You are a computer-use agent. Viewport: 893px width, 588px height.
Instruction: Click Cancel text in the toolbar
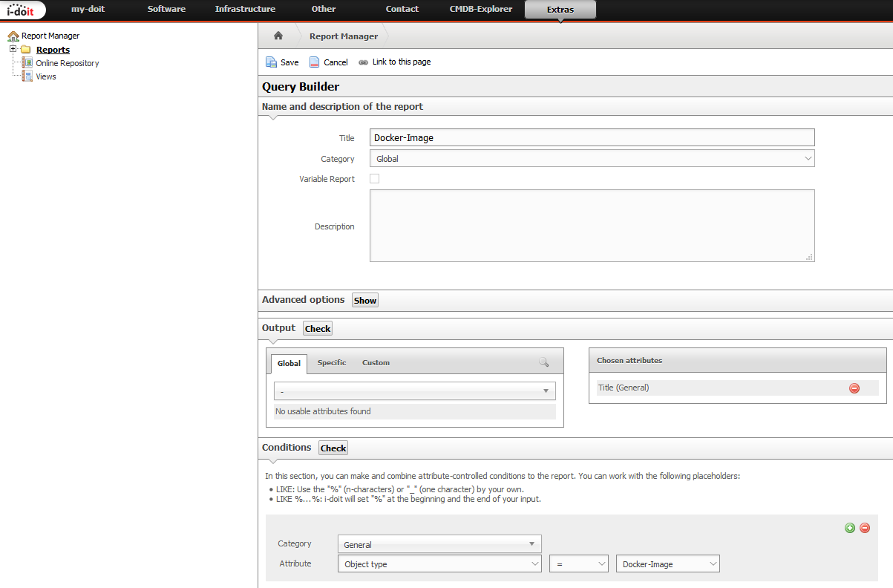point(336,62)
